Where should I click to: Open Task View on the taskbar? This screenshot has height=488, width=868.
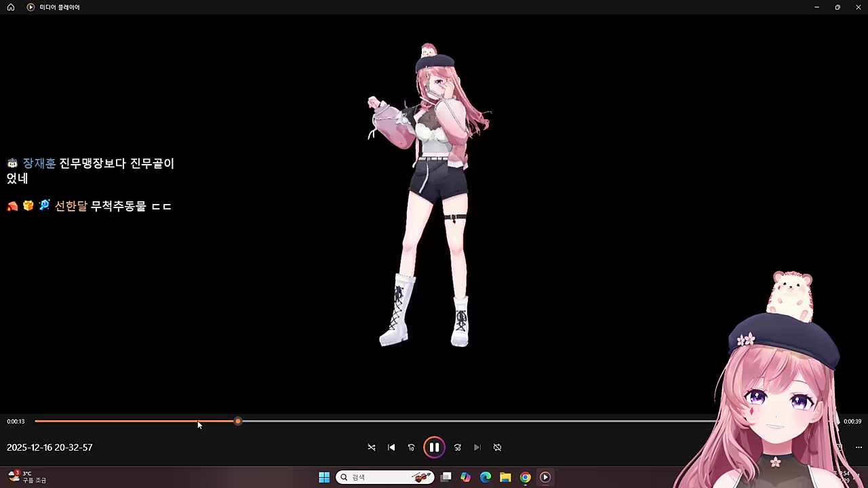[446, 477]
